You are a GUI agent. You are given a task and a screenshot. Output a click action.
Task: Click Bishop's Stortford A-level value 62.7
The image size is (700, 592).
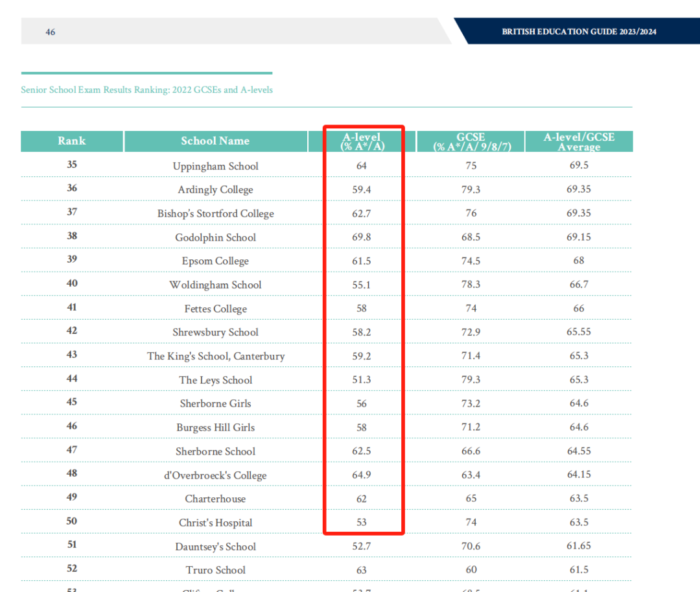(x=362, y=213)
